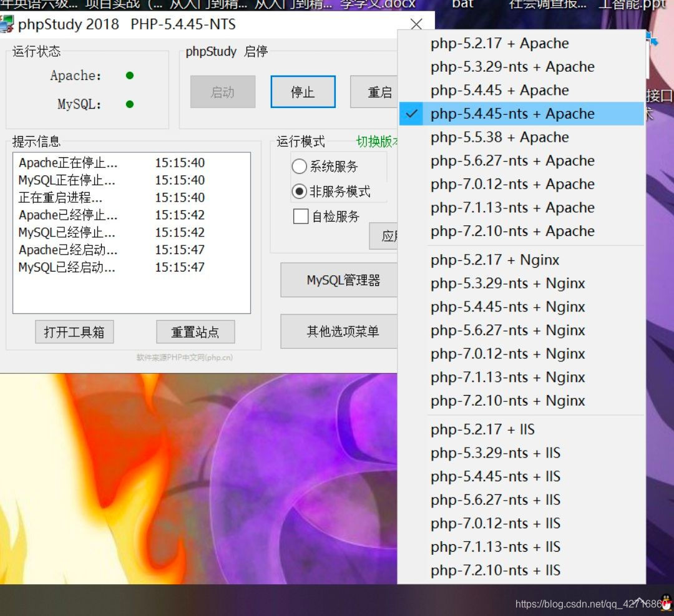Select php-5.4.45-nts + Apache from the menu
The height and width of the screenshot is (616, 674).
pos(512,114)
